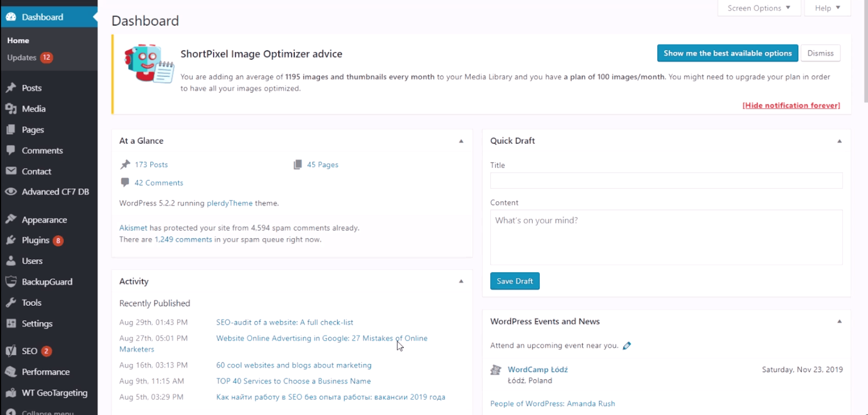Open TOP 40 Services post link

pyautogui.click(x=293, y=381)
